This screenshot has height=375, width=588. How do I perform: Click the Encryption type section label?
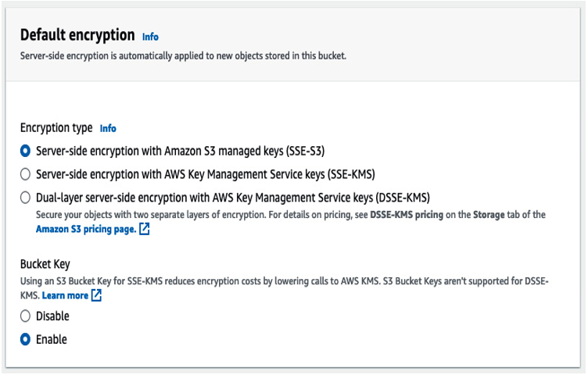tap(56, 128)
